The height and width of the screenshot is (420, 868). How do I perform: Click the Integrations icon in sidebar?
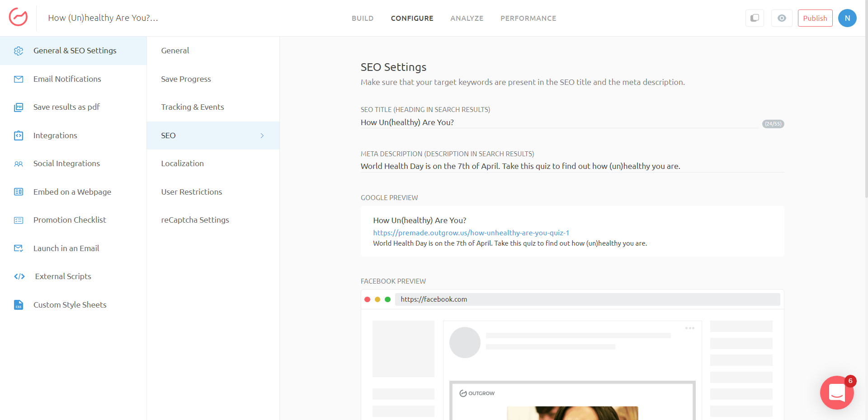click(x=19, y=135)
